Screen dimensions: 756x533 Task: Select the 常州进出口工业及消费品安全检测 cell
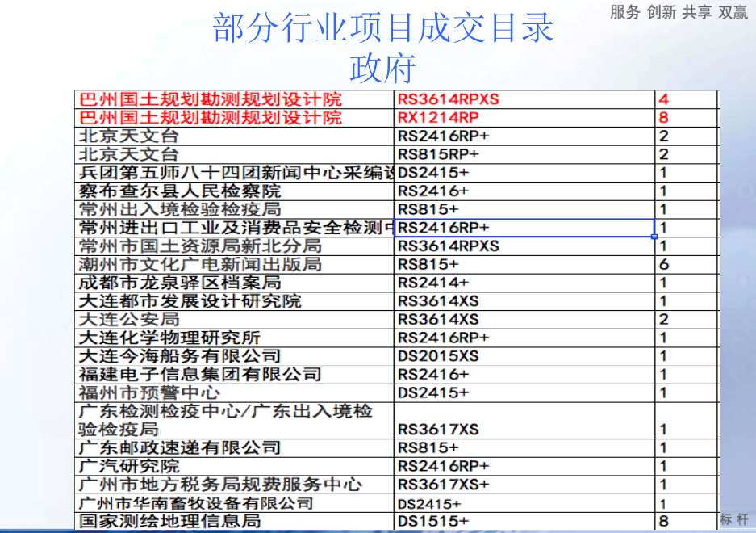pyautogui.click(x=234, y=228)
